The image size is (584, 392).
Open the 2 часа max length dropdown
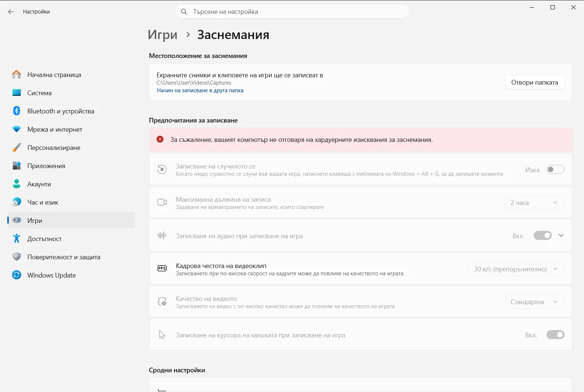coord(535,202)
